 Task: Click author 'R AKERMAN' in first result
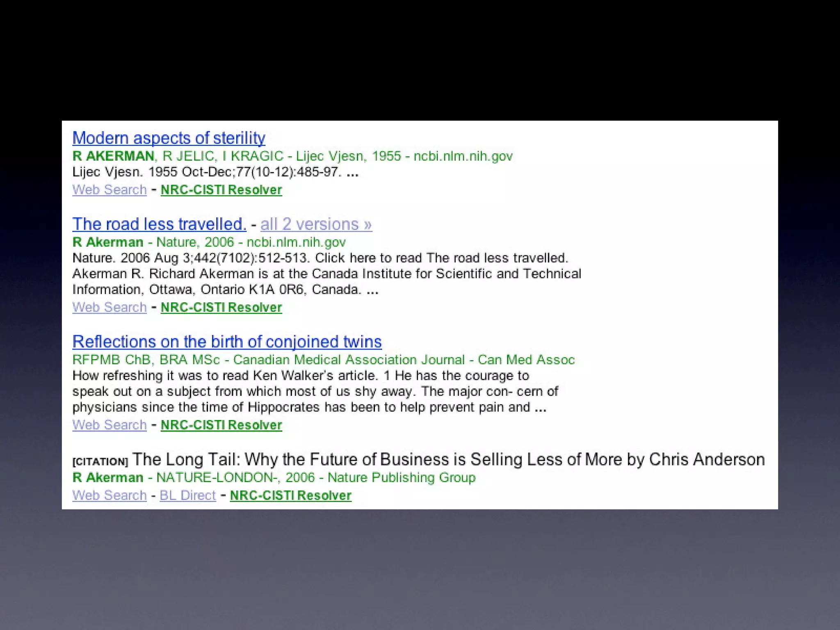pos(113,156)
